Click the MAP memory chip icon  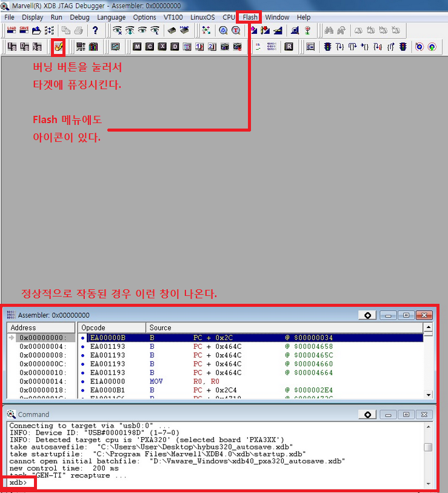184,30
